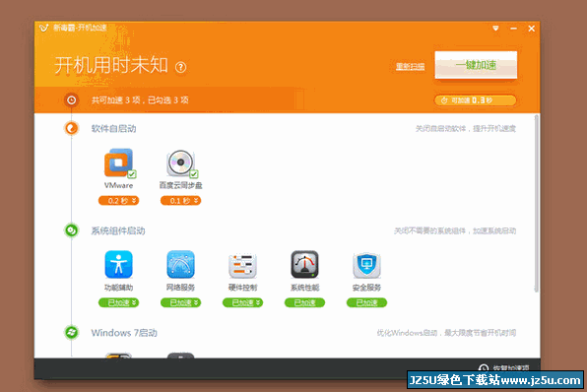Click the Windows 7启动 section icon
587x392 pixels.
72,332
